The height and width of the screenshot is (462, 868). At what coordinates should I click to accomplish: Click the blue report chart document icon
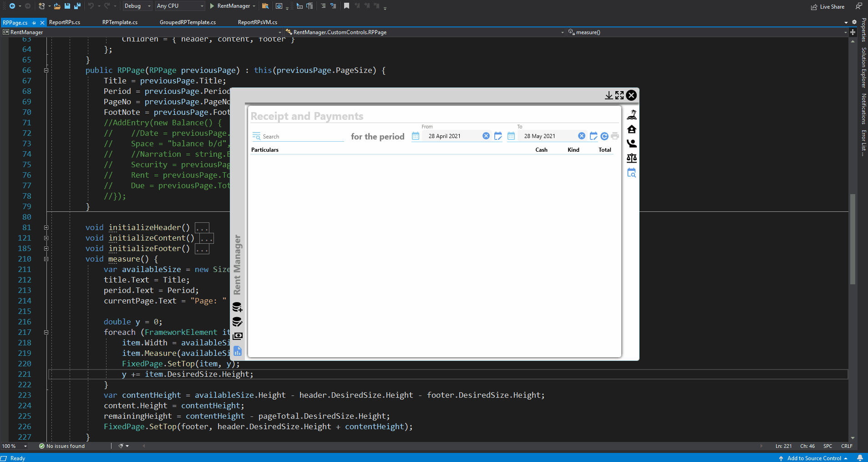tap(238, 351)
